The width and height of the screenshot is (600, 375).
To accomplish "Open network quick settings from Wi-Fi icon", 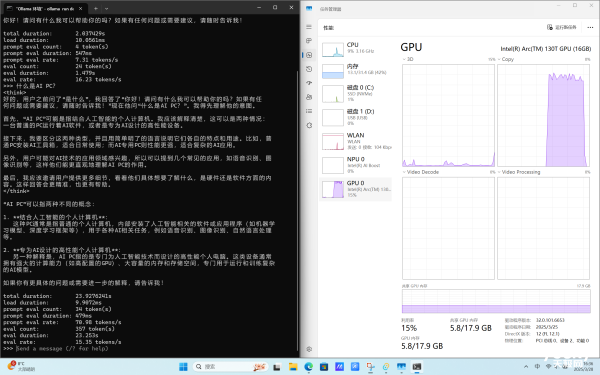I will point(548,367).
